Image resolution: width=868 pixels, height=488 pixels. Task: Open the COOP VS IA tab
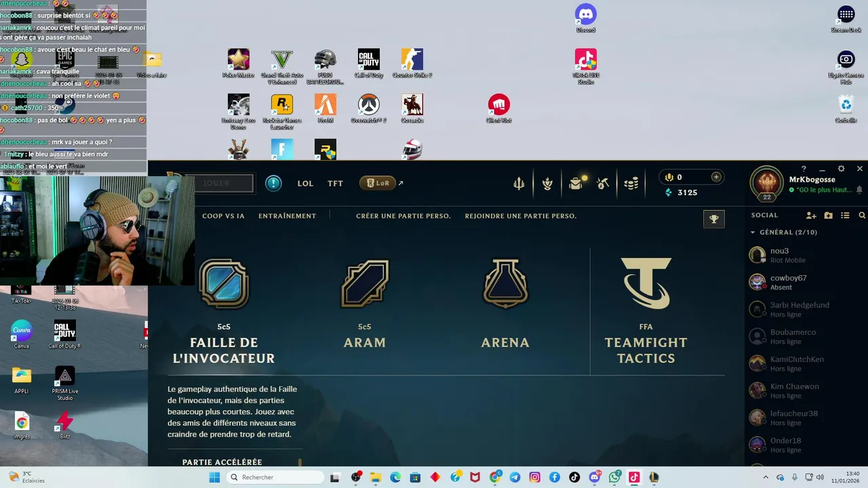click(223, 216)
